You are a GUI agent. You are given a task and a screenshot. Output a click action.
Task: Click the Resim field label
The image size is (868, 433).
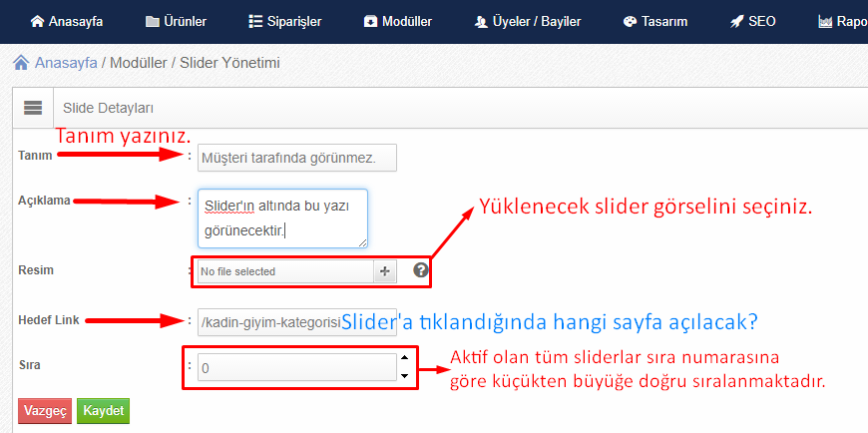click(36, 270)
